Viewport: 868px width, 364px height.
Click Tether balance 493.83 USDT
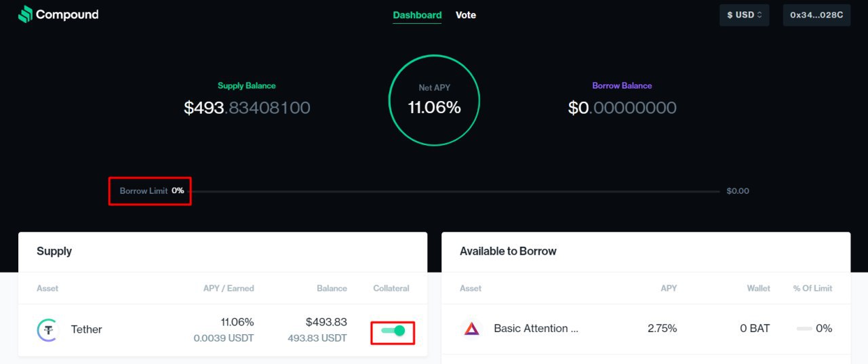(x=317, y=338)
